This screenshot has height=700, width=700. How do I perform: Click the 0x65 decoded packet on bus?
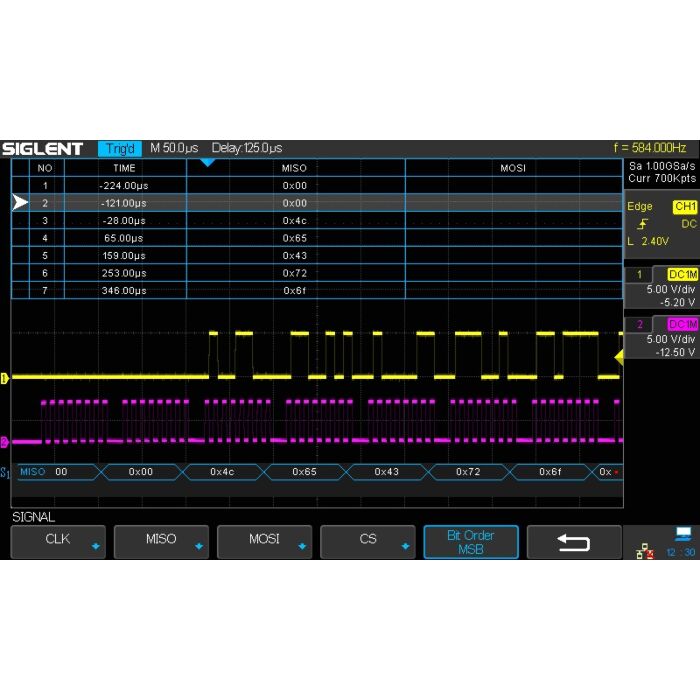(x=304, y=471)
